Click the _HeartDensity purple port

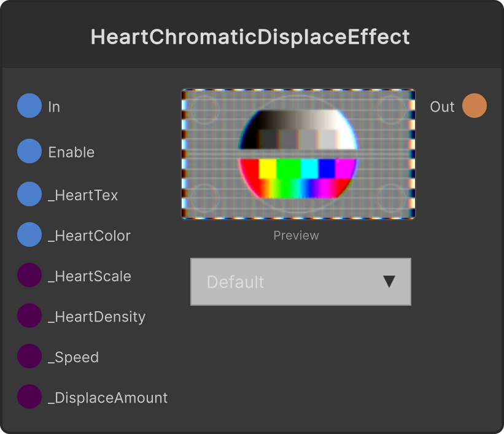click(x=29, y=316)
